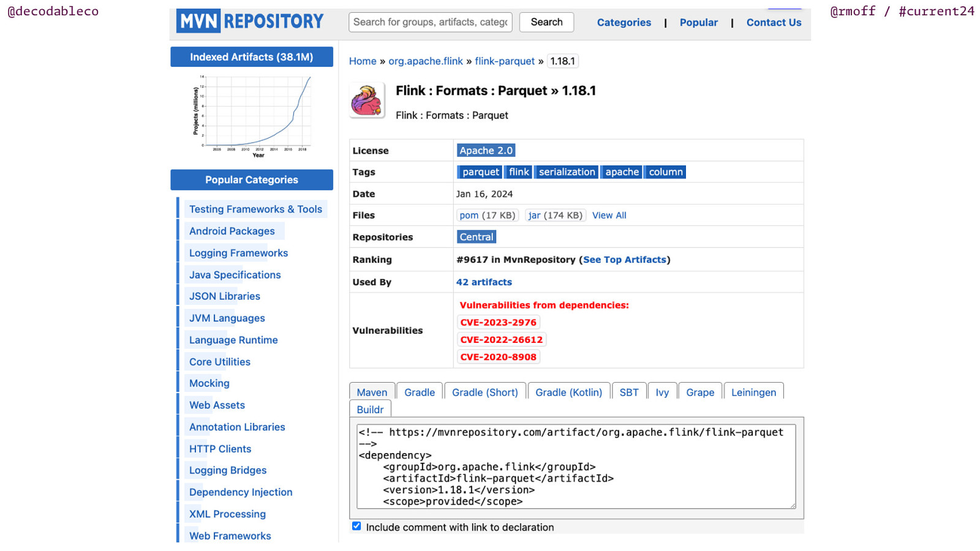This screenshot has width=980, height=551.
Task: Open the Central repository badge
Action: click(477, 237)
